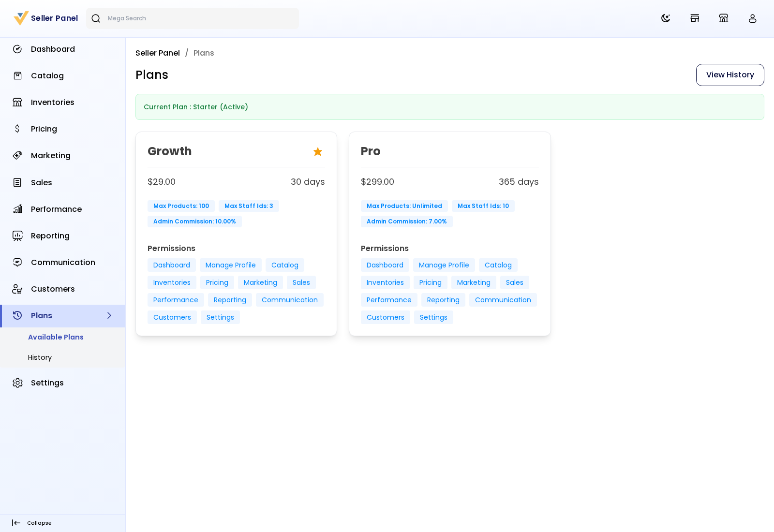Click the Plans history clock icon
This screenshot has height=532, width=774.
[17, 316]
